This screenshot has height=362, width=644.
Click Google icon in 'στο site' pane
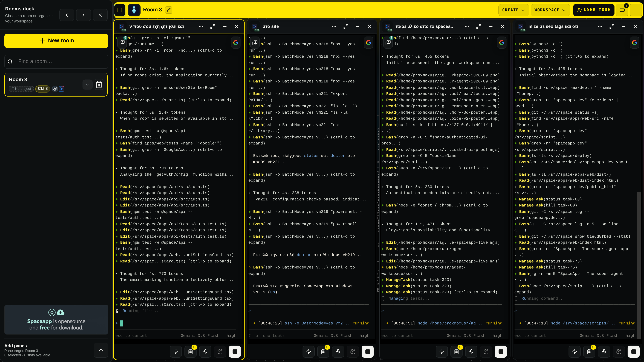[x=368, y=43]
